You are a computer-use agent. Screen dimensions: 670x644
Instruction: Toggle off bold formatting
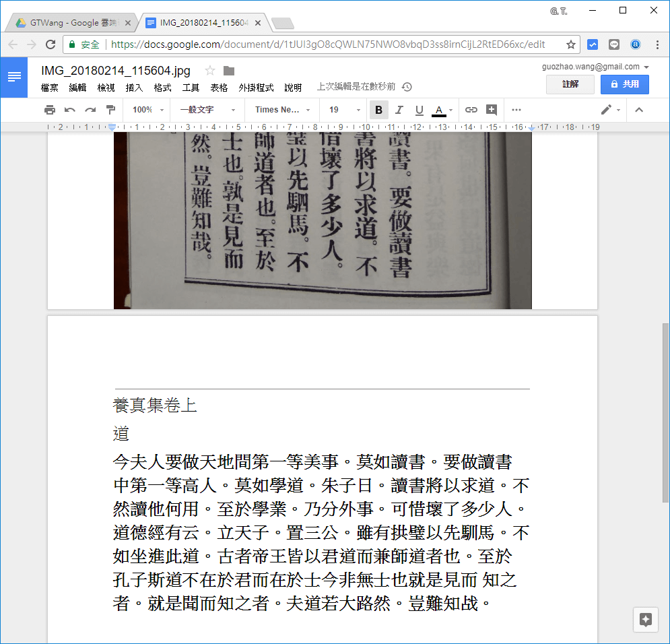[x=378, y=110]
